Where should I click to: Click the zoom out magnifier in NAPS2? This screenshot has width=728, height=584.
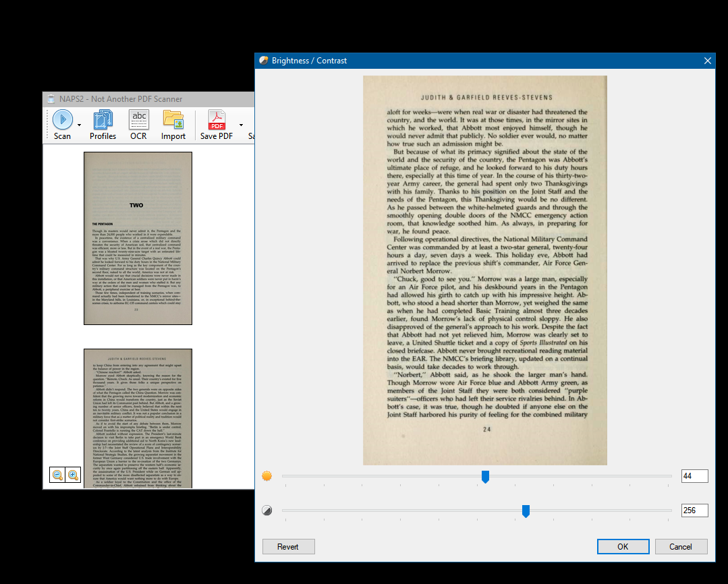57,475
